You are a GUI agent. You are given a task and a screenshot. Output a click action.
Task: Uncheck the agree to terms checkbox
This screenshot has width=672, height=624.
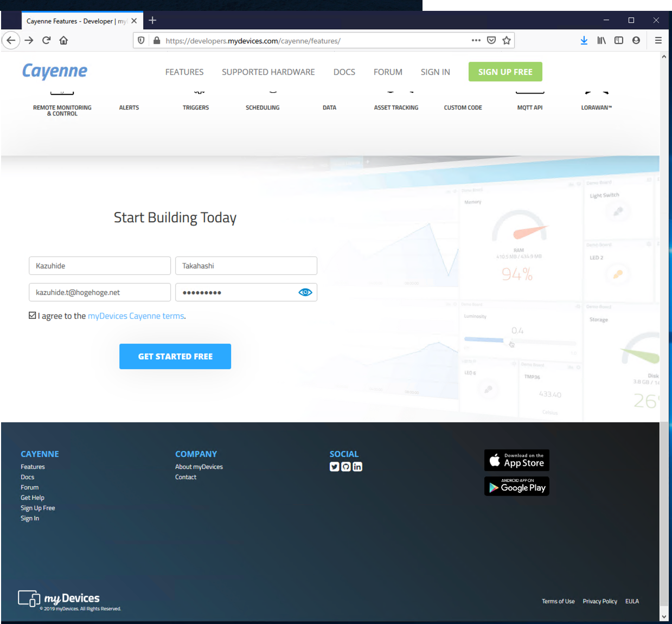(33, 316)
